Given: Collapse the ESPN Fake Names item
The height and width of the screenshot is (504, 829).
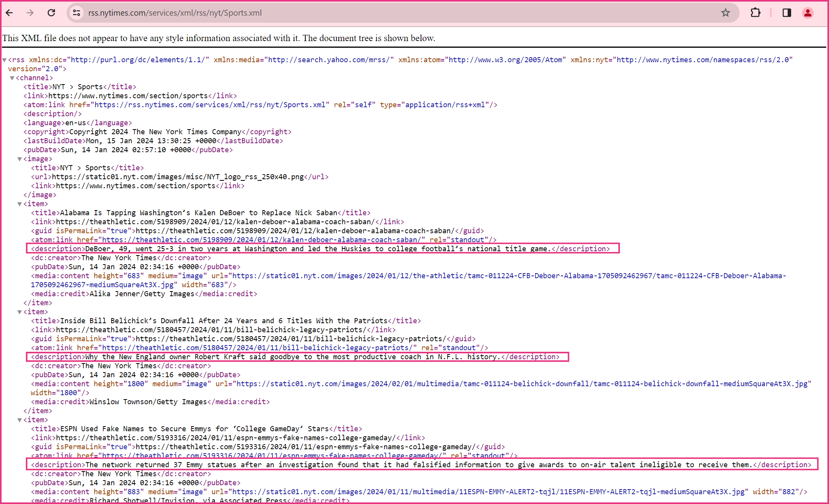Looking at the screenshot, I should tap(20, 420).
